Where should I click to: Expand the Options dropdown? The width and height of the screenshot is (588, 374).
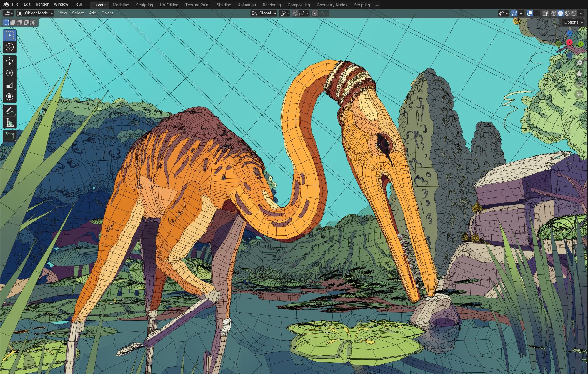574,22
